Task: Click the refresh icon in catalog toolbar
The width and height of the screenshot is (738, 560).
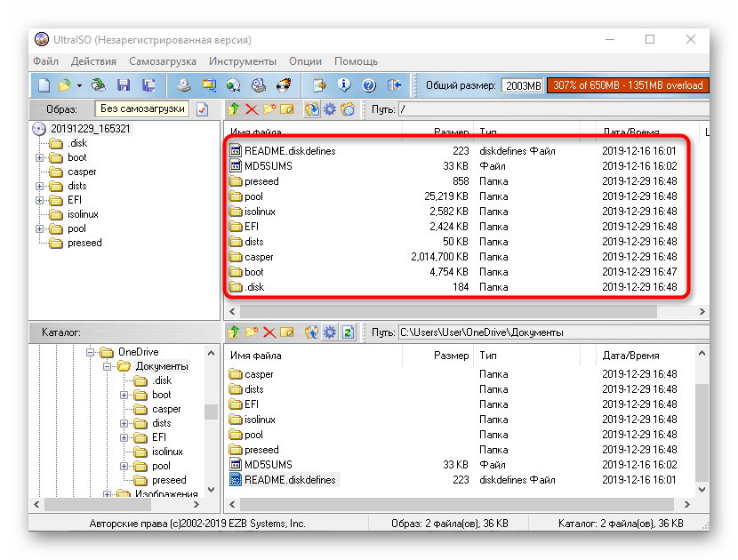Action: coord(348,332)
